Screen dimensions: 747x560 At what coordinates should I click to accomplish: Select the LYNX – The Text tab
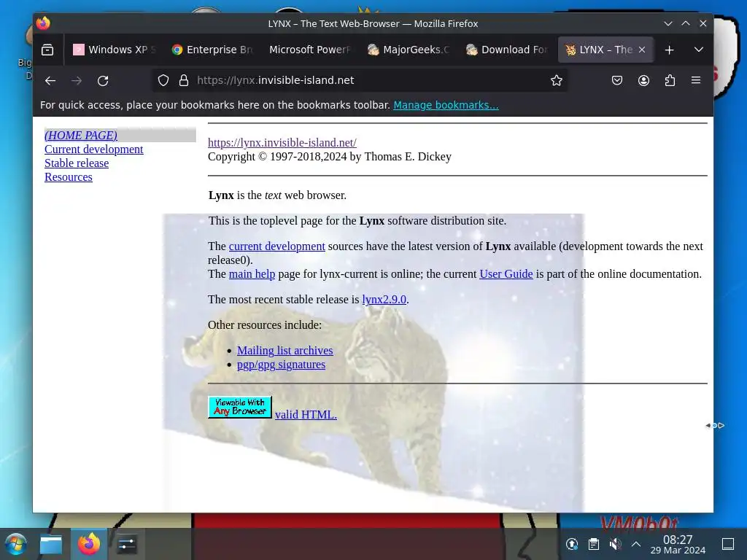click(x=605, y=50)
